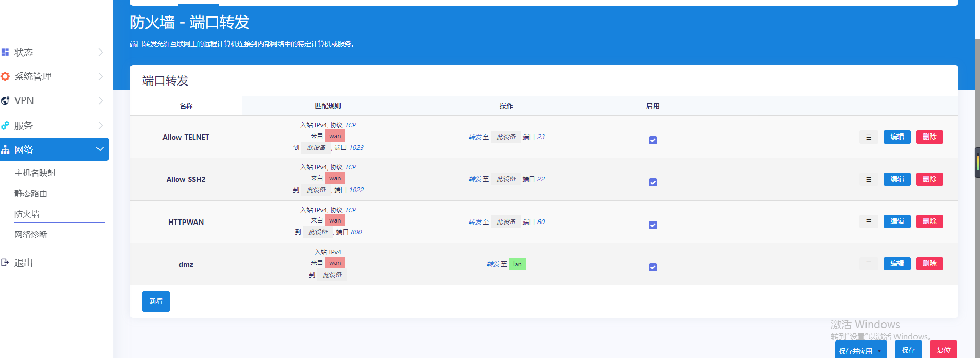Go to Network Diagnostics submenu item
The width and height of the screenshot is (980, 358).
pos(31,234)
